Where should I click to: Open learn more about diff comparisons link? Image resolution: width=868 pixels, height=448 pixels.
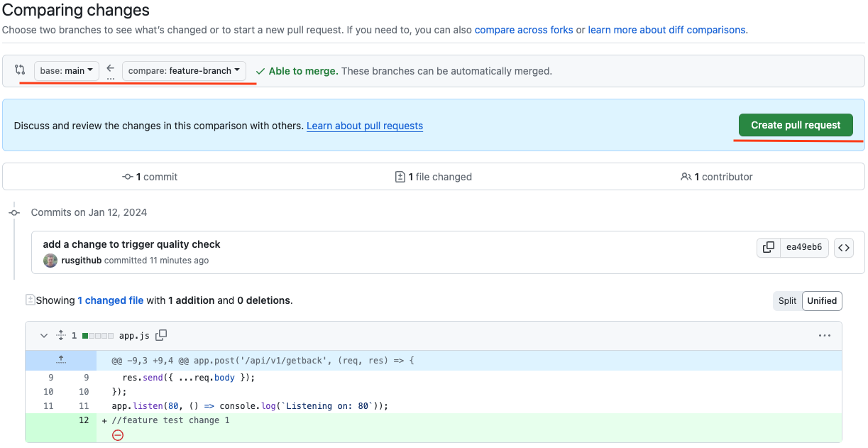pos(666,30)
